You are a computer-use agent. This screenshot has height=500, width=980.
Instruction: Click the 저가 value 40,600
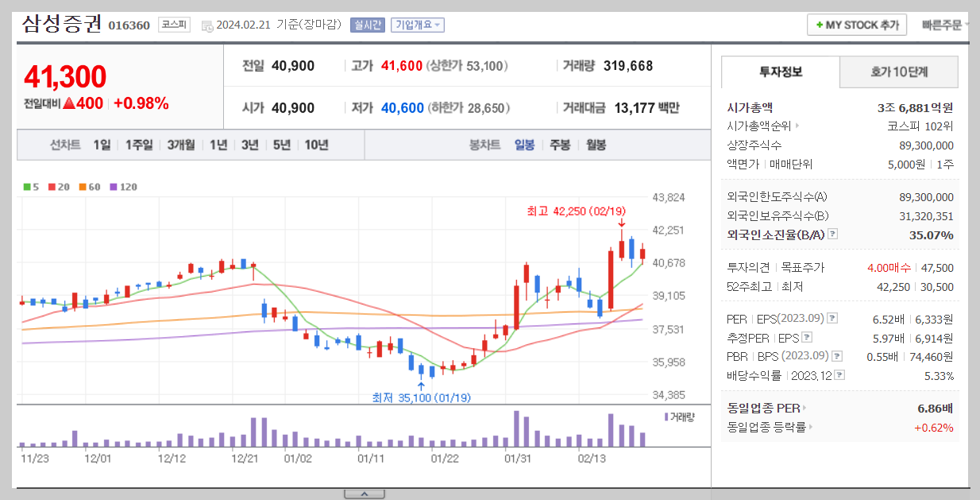point(402,108)
